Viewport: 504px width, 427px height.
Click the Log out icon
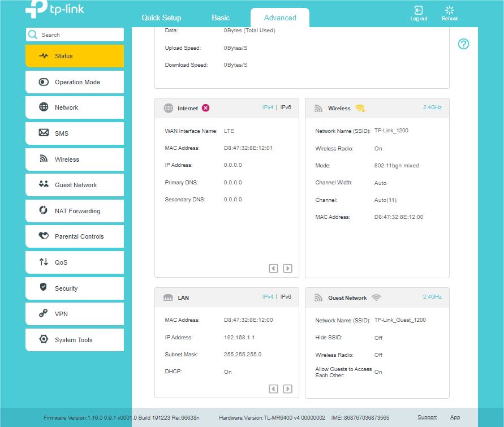click(419, 11)
